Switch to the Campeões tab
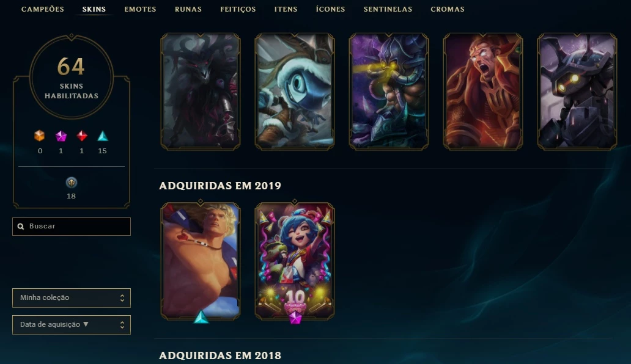Viewport: 631px width, 364px height. coord(43,9)
